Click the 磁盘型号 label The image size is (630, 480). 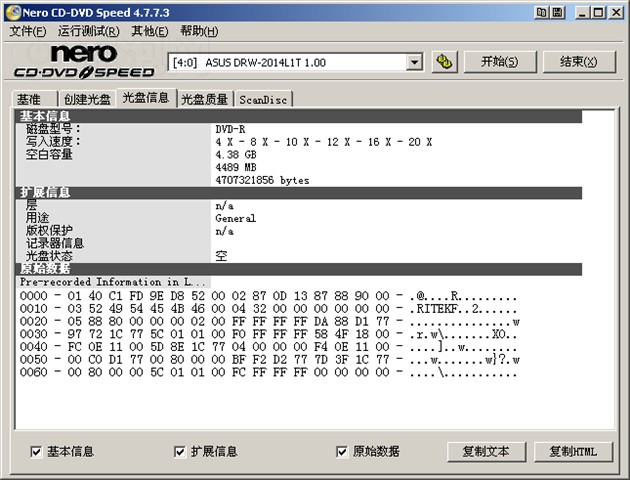click(53, 129)
